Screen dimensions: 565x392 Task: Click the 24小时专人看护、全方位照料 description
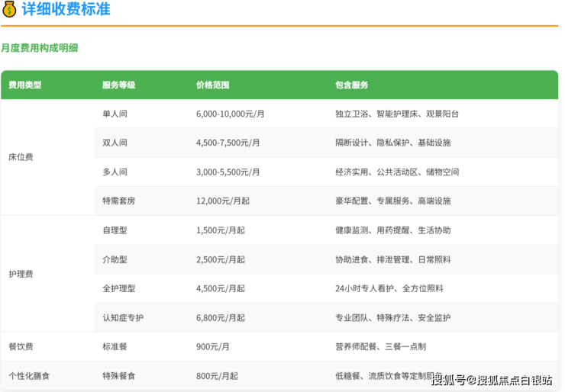point(389,289)
